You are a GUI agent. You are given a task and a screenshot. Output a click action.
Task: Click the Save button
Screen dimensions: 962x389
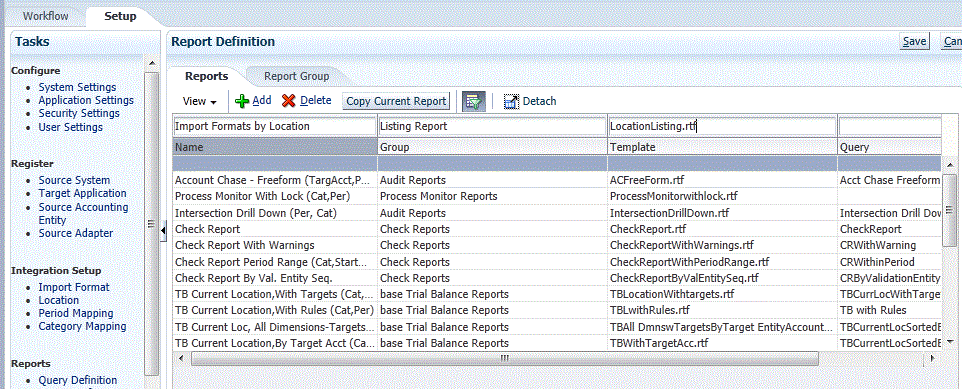(x=914, y=41)
